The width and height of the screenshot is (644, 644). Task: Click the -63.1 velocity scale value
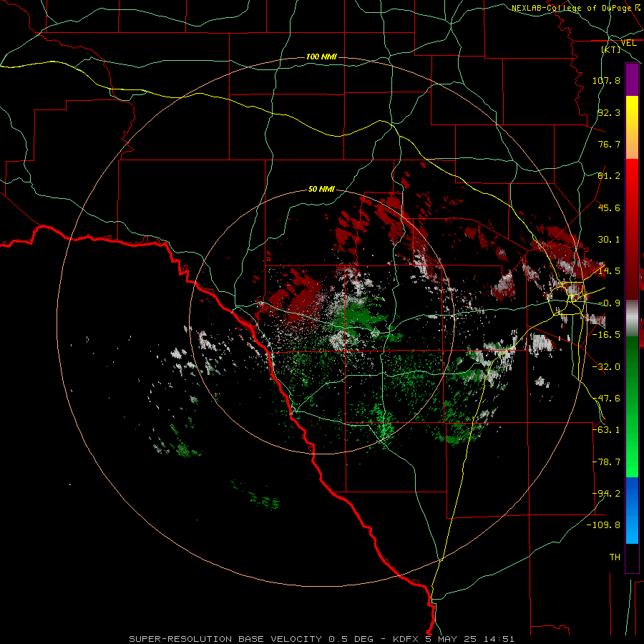tap(606, 430)
